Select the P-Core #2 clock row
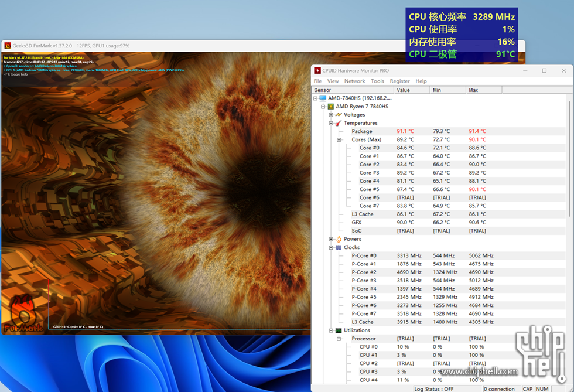 [x=439, y=272]
